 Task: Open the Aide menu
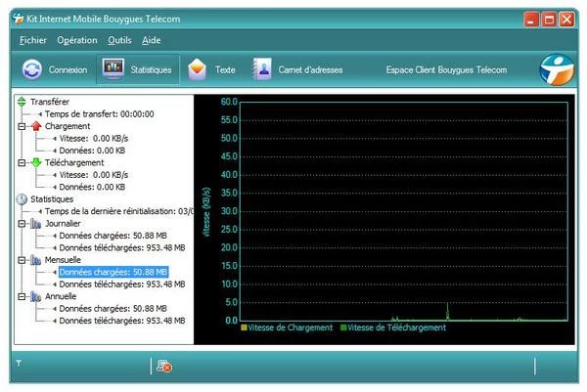coord(152,40)
